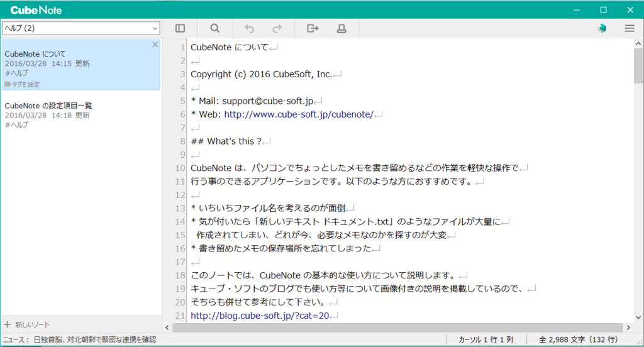Create a new note with 新しいノート
Viewport: 644px width, 347px height.
point(26,324)
